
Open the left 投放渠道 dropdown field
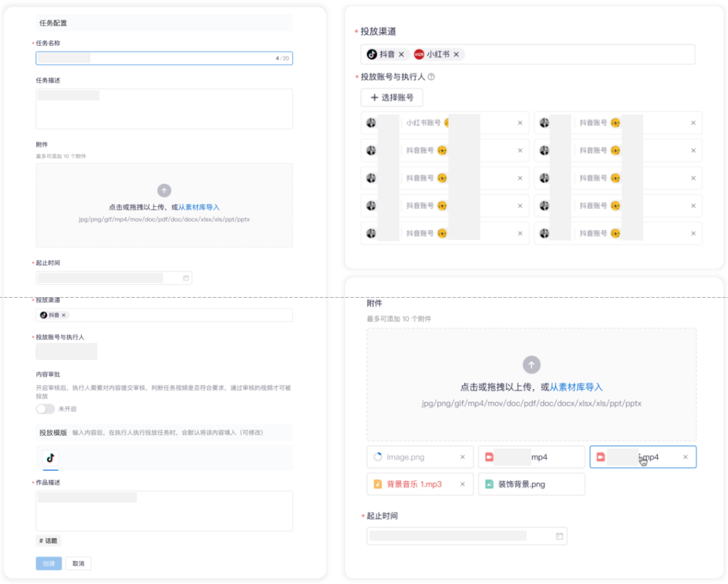164,315
